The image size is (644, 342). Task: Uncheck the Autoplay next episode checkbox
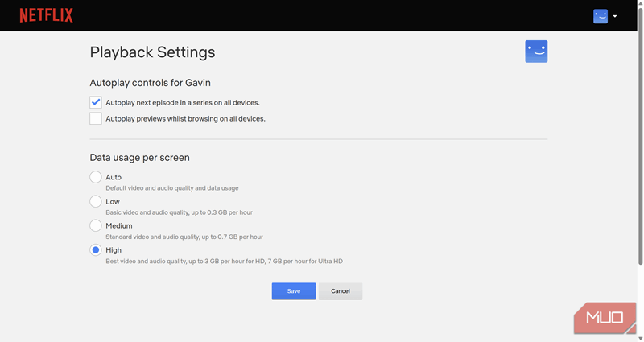[96, 103]
